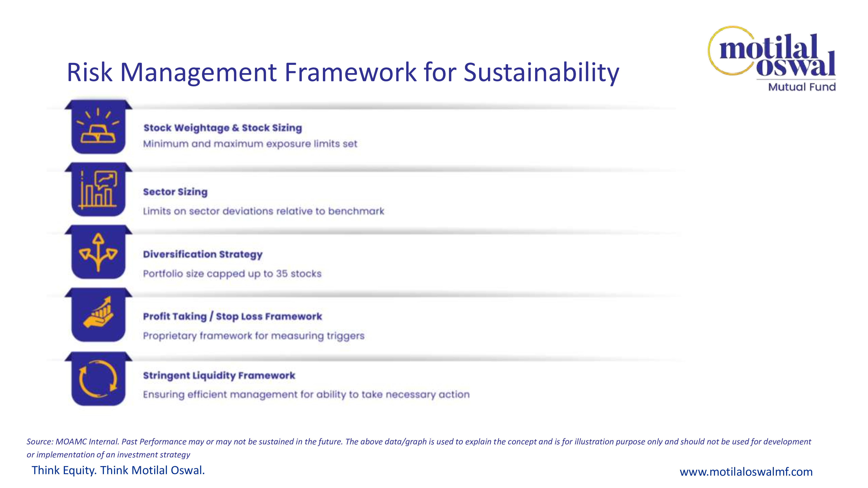The image size is (868, 488).
Task: Click the Think Equity. Think Motilal Oswal tagline
Action: 118,470
